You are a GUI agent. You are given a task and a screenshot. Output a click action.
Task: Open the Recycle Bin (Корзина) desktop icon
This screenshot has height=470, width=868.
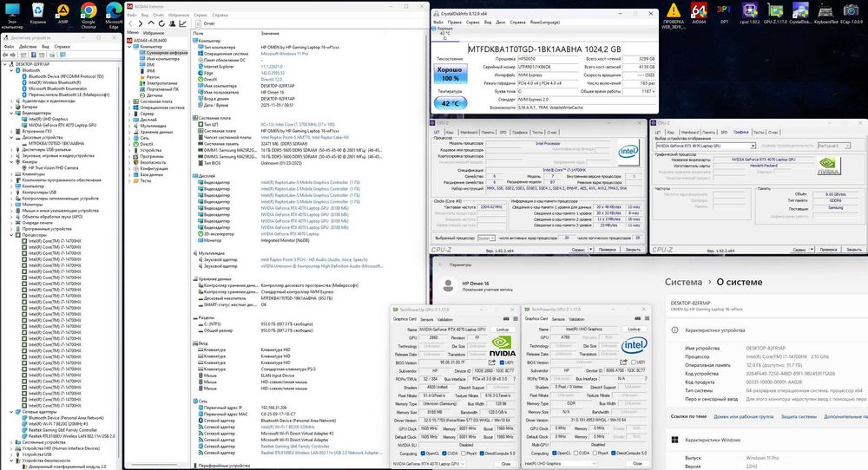coord(37,15)
